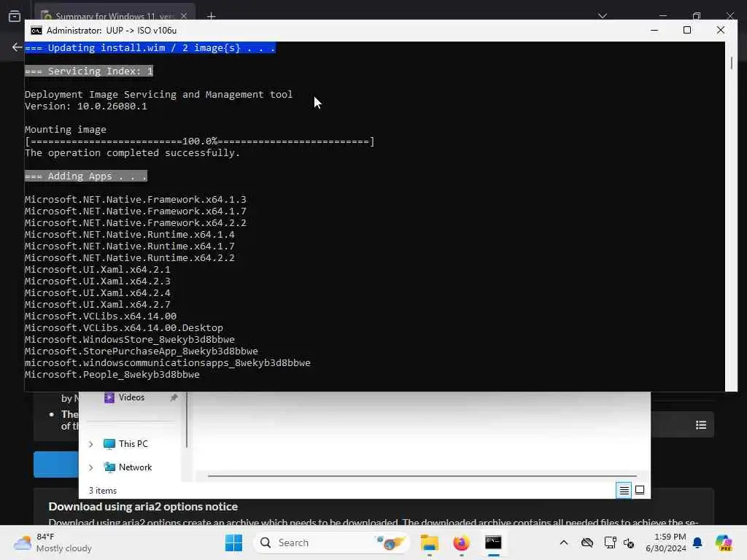Minimize the UUP -> ISO console window
This screenshot has height=560, width=747.
pyautogui.click(x=654, y=30)
